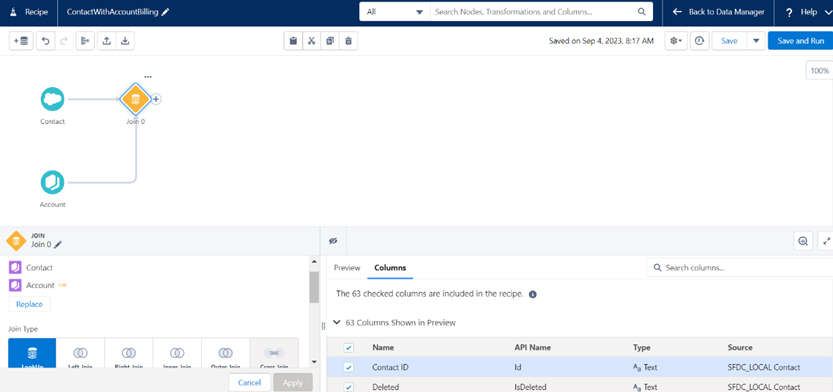
Task: Toggle hidden columns eye icon
Action: pos(333,241)
